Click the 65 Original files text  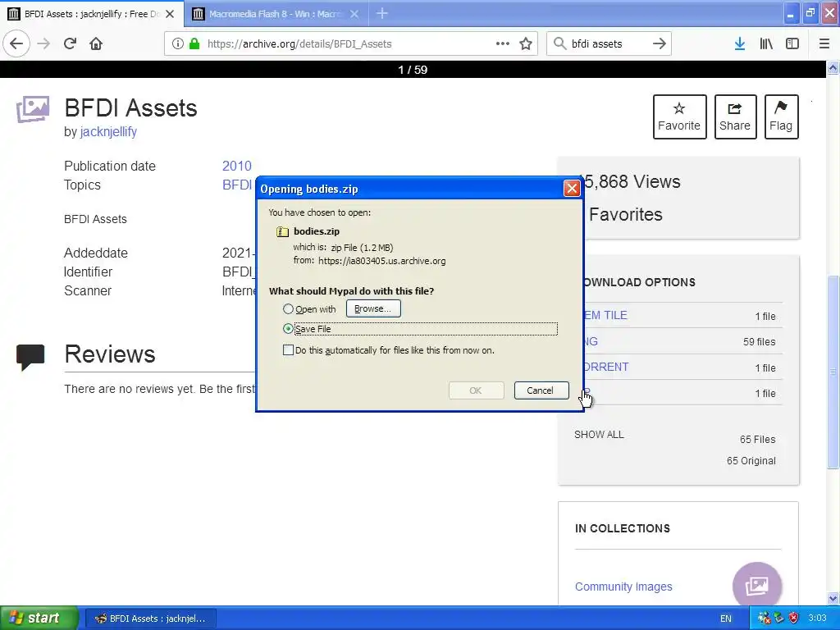click(751, 461)
